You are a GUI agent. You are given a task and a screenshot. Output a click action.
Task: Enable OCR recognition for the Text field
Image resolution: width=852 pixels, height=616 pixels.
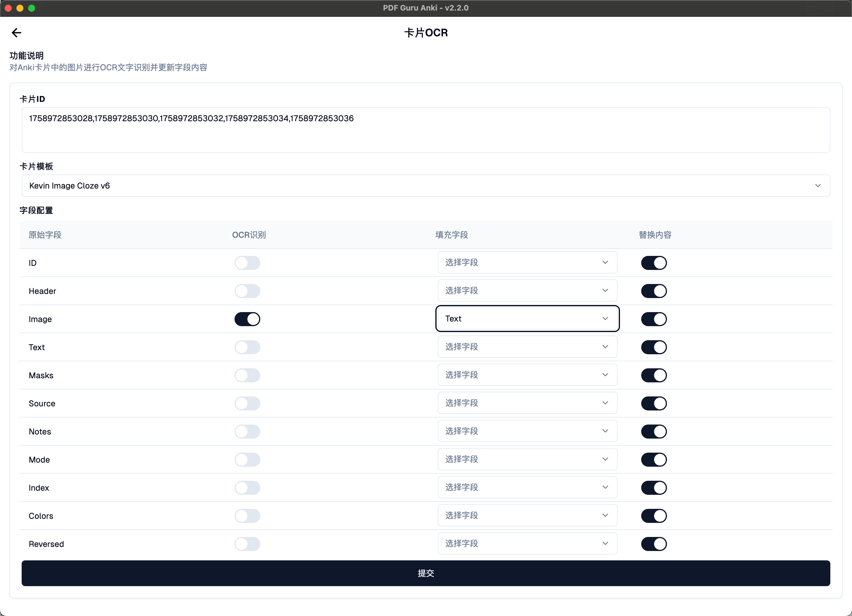247,347
